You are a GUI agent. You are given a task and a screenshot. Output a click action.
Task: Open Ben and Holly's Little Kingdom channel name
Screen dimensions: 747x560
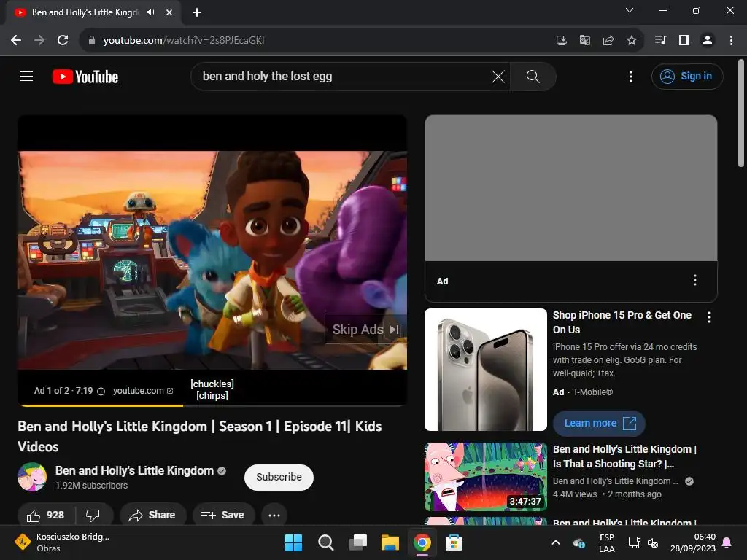(x=134, y=470)
